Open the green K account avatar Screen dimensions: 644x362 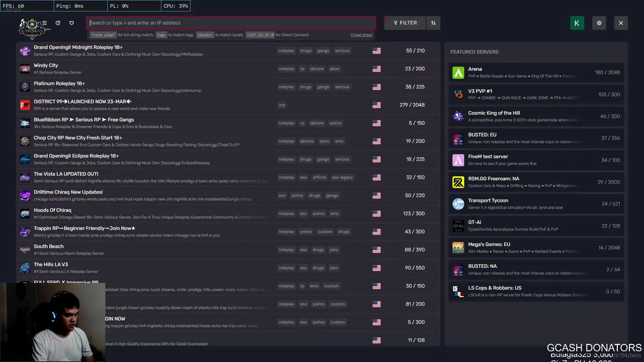[x=577, y=23]
